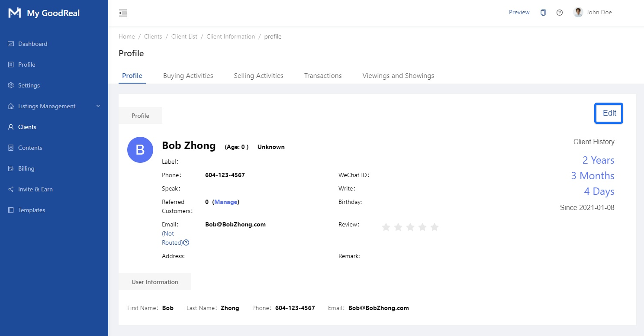Click the My GoodReal logo
The image size is (644, 336).
click(x=15, y=13)
